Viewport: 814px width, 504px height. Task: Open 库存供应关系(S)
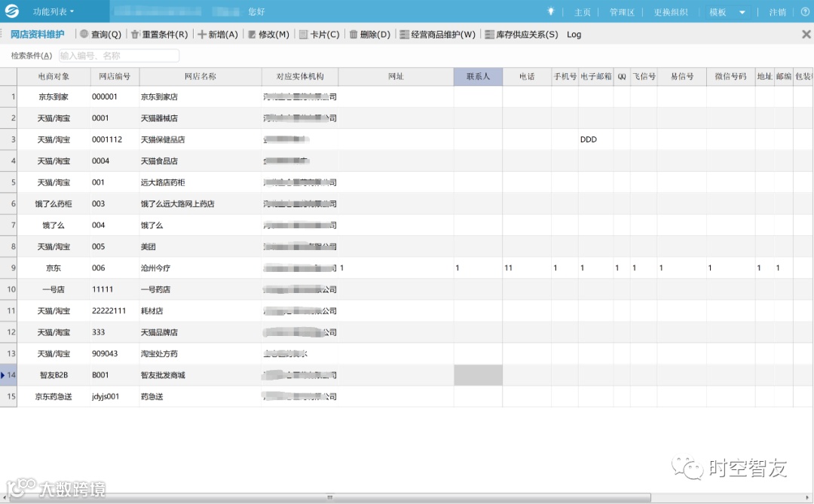pyautogui.click(x=522, y=34)
